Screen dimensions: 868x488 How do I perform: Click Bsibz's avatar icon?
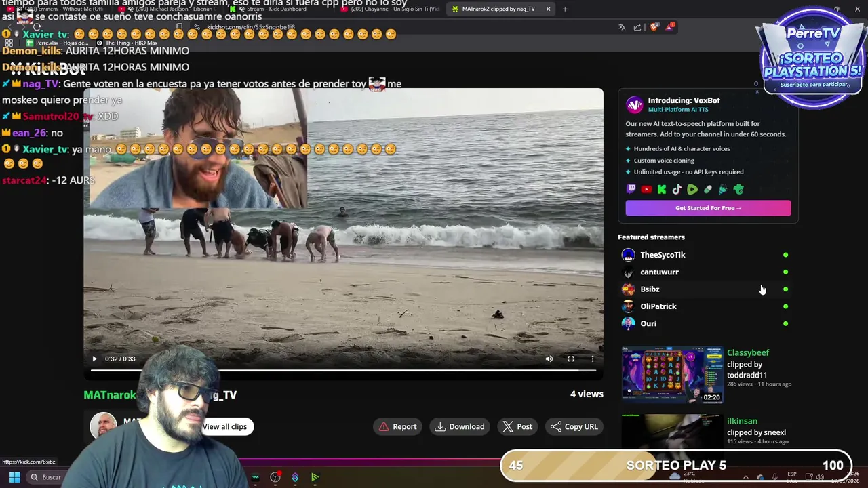tap(629, 289)
